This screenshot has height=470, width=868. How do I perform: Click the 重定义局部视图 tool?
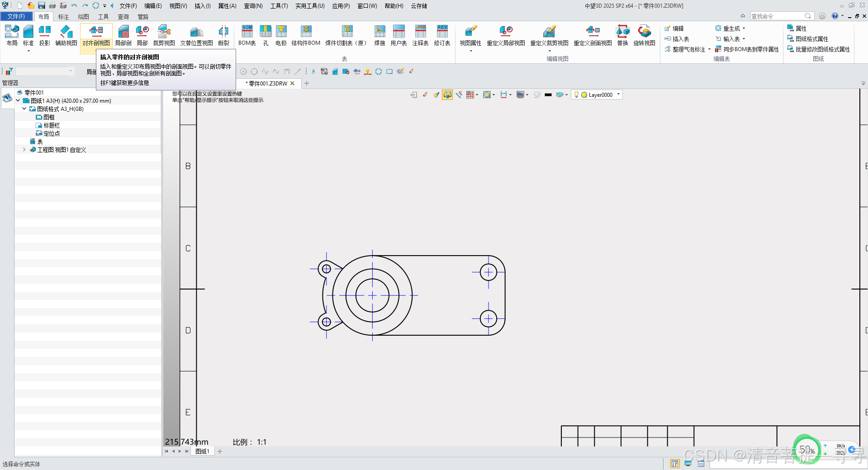coord(506,36)
